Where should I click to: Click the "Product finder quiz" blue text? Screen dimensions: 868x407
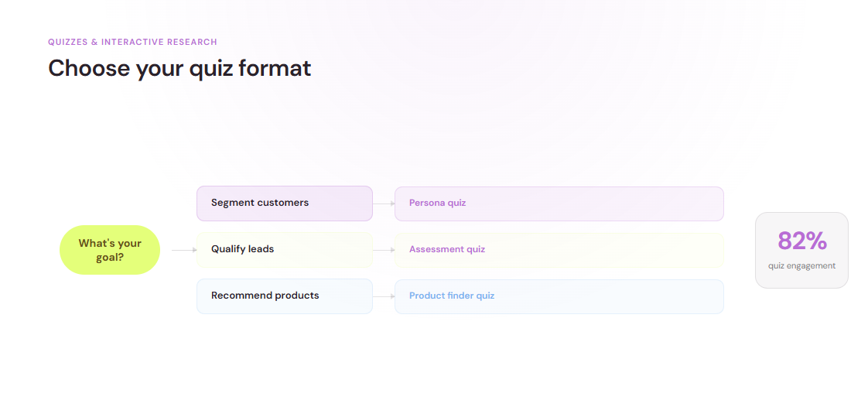[x=452, y=296]
